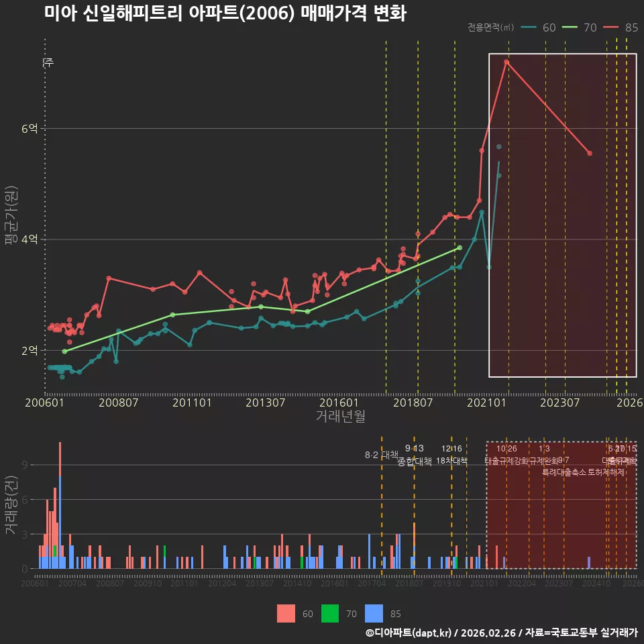This screenshot has height=644, width=644.
Task: Click the 202204 label under volume chart
Action: 522,583
